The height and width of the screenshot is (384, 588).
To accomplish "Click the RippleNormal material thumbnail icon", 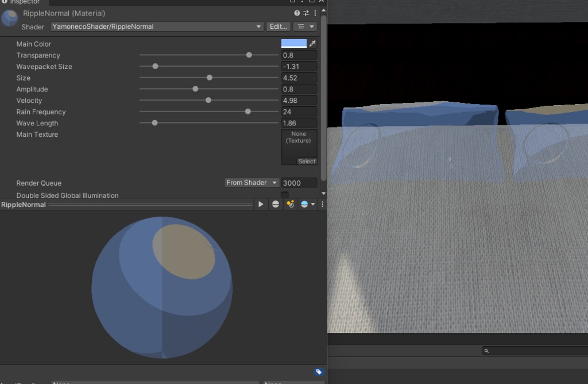I will pyautogui.click(x=9, y=18).
